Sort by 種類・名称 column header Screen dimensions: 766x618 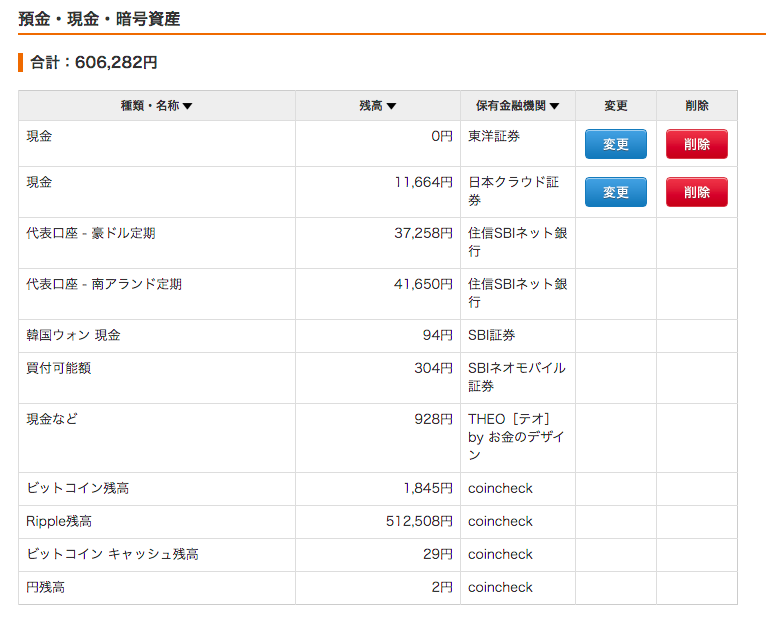(x=156, y=106)
